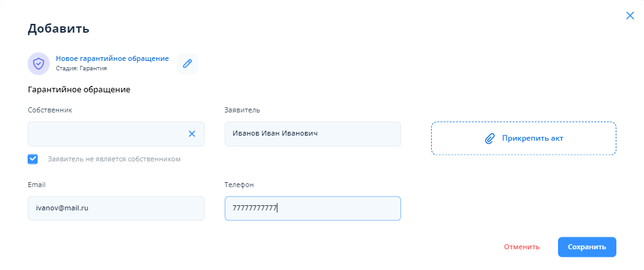The height and width of the screenshot is (270, 644).
Task: Focus the Email field containing ivanov@mail.ru
Action: pos(116,208)
